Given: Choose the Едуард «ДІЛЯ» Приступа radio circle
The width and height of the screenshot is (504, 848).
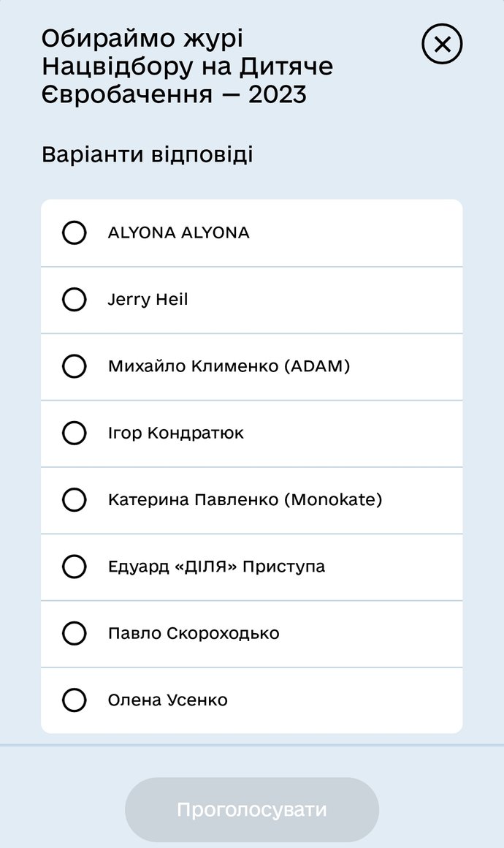Looking at the screenshot, I should [74, 567].
